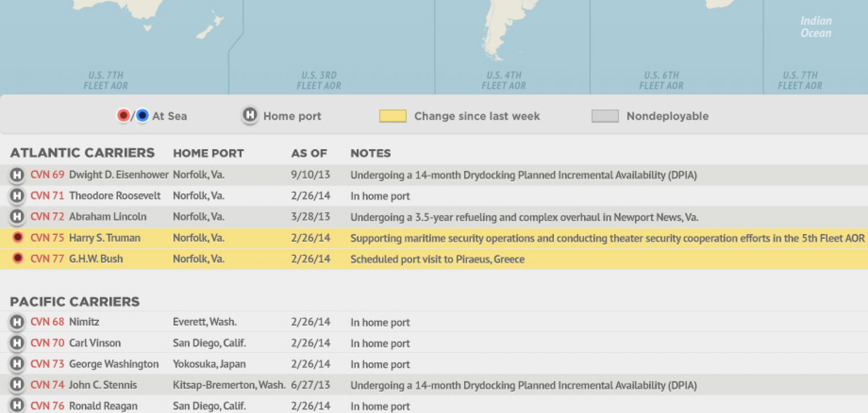Click the Home port "H" icon beside Dwight D. Eisenhower
The image size is (868, 413).
(x=17, y=174)
